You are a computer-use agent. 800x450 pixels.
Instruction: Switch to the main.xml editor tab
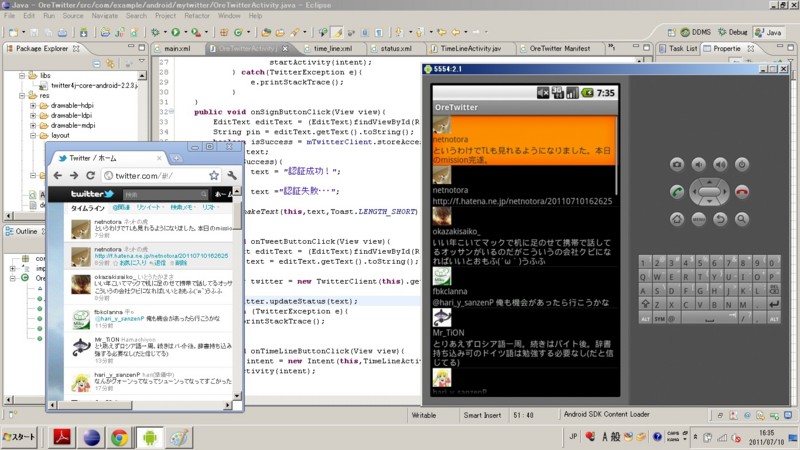point(177,48)
